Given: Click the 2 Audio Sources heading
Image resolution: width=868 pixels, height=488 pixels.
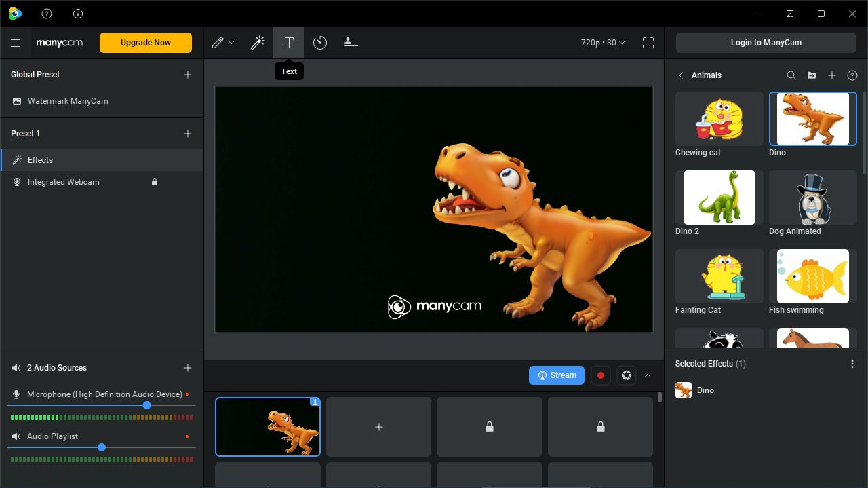Looking at the screenshot, I should click(x=57, y=368).
